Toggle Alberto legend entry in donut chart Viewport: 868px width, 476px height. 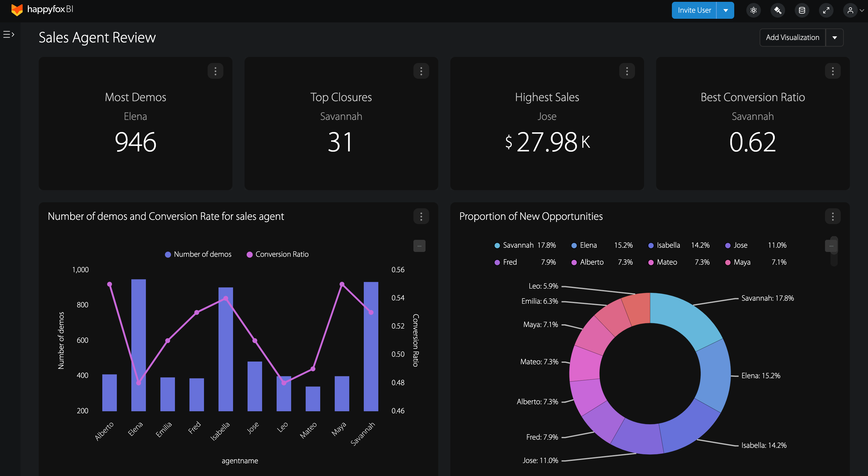[602, 262]
